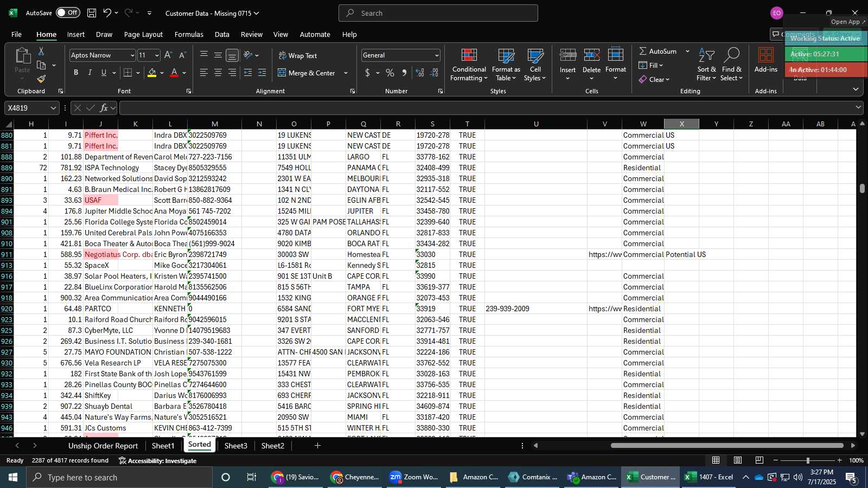Click the Increase Indent icon
This screenshot has height=488, width=868.
pyautogui.click(x=262, y=73)
